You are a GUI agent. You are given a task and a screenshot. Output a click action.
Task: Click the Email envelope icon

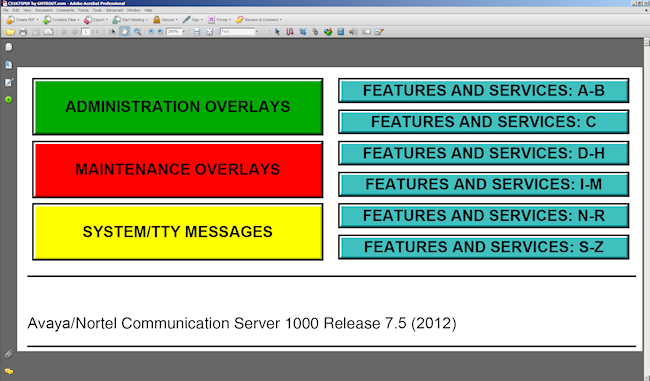[x=49, y=32]
